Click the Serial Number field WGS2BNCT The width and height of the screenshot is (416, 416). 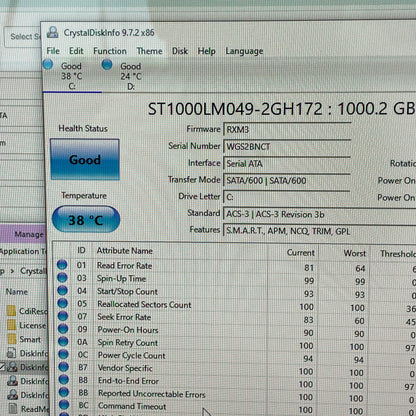[x=287, y=147]
